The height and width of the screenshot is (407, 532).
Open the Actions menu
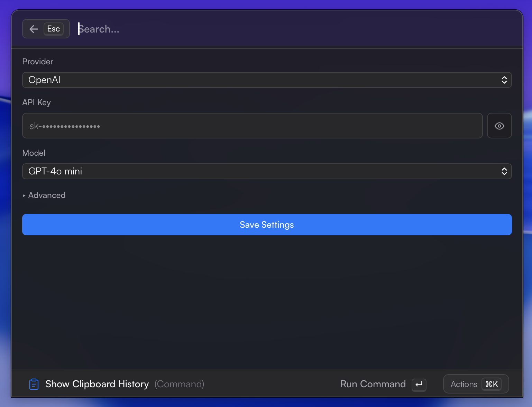(x=464, y=384)
